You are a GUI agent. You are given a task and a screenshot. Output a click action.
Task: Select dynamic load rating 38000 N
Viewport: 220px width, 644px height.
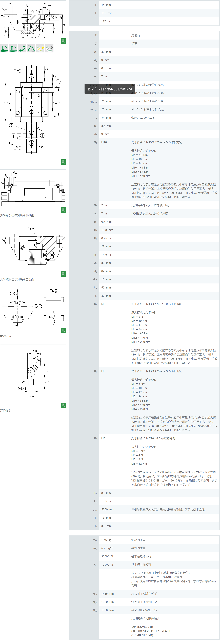107,557
